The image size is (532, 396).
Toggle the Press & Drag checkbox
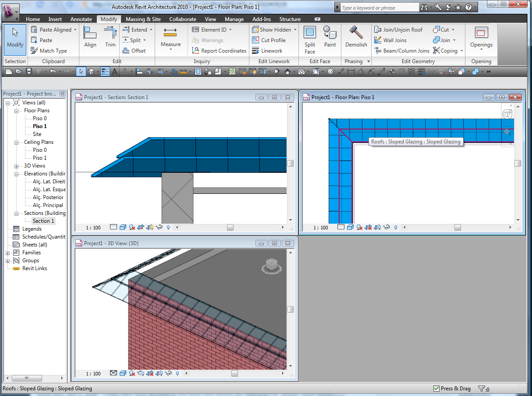436,389
